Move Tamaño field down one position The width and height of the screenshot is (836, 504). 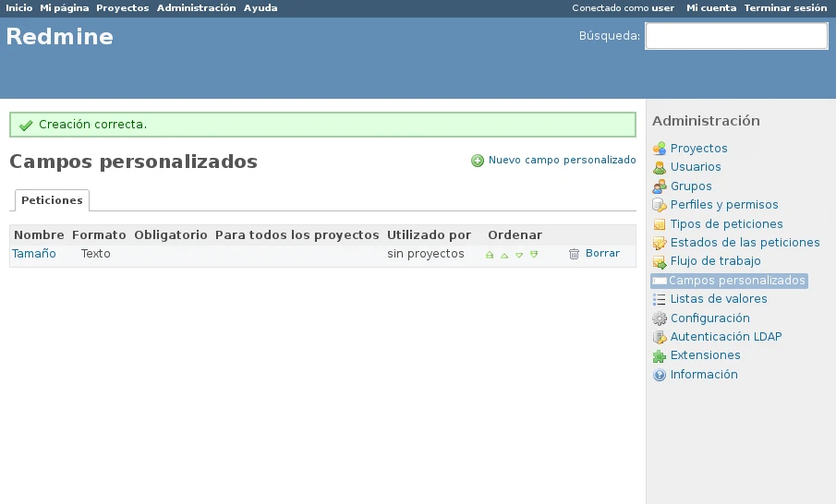click(x=519, y=255)
